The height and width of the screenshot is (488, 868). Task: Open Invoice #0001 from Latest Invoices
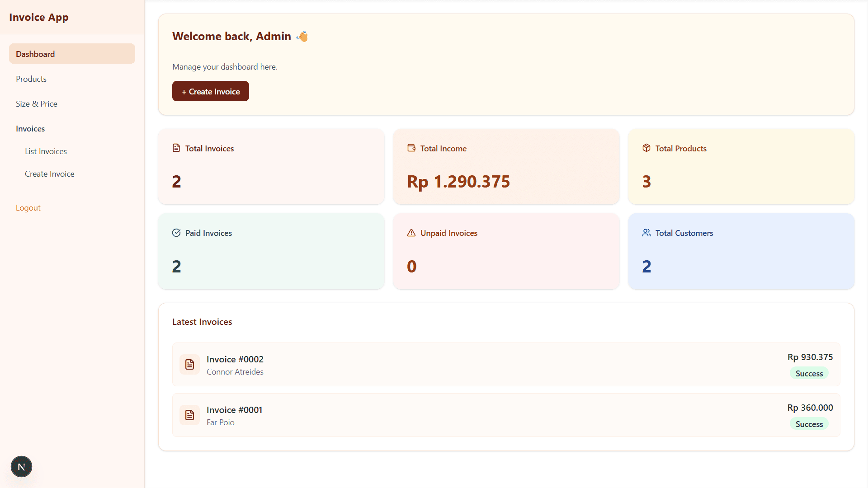(234, 410)
